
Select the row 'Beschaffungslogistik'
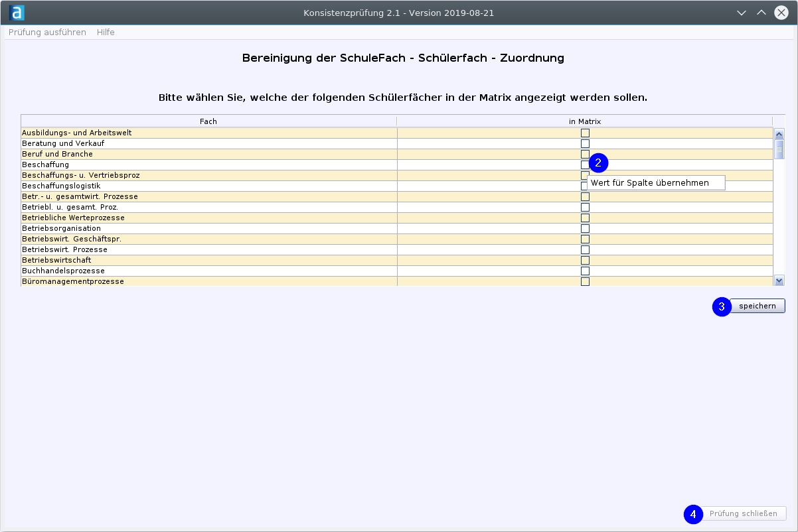[x=397, y=186]
